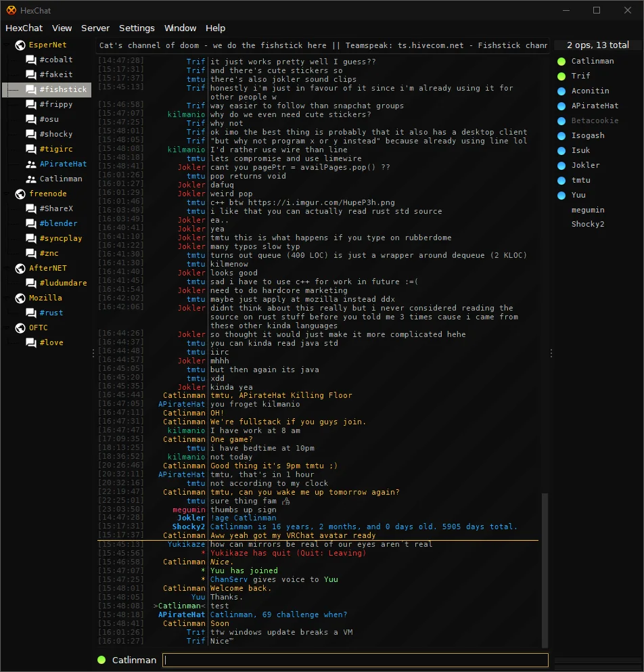Screen dimensions: 644x672
Task: Click the #blender channel chat icon
Action: [31, 224]
